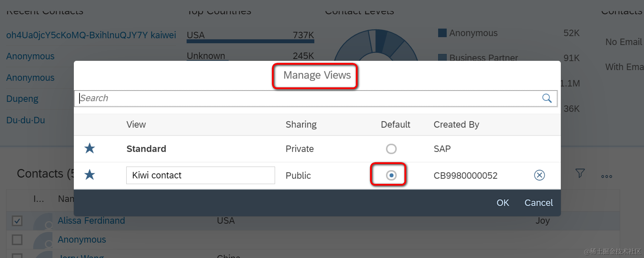
Task: Click the donut chart of contact levels
Action: (x=376, y=45)
